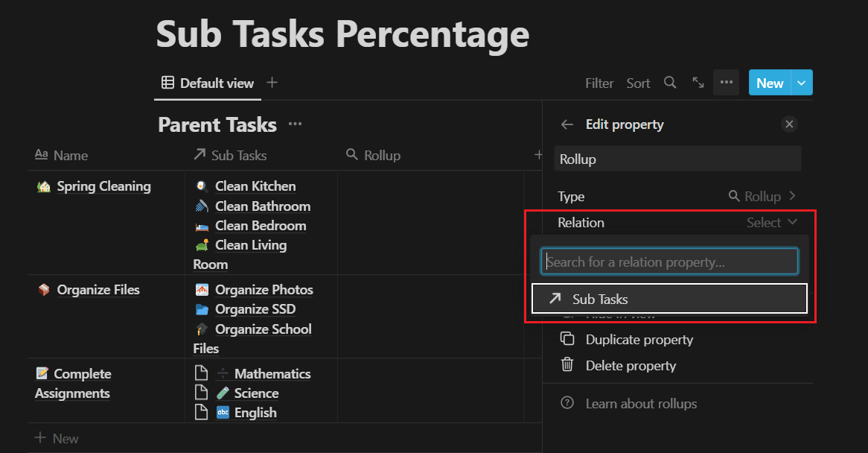The height and width of the screenshot is (453, 868).
Task: Click the Sort button
Action: coord(638,83)
